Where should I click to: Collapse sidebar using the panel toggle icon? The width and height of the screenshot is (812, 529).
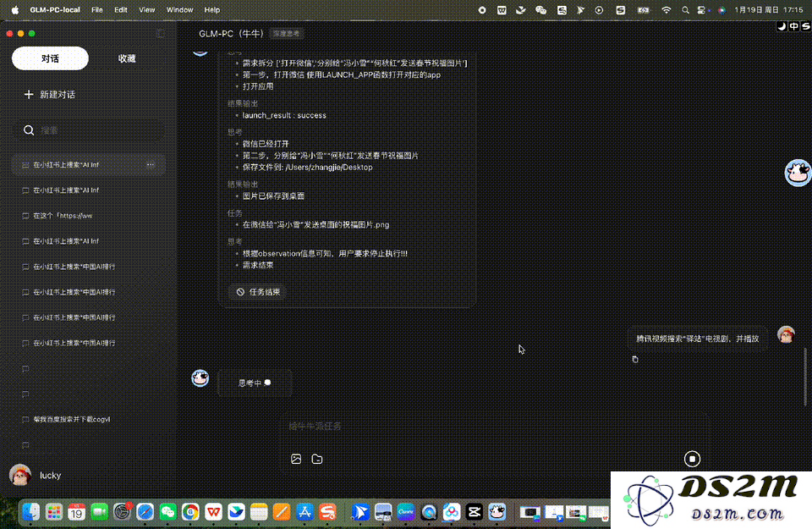(x=161, y=34)
